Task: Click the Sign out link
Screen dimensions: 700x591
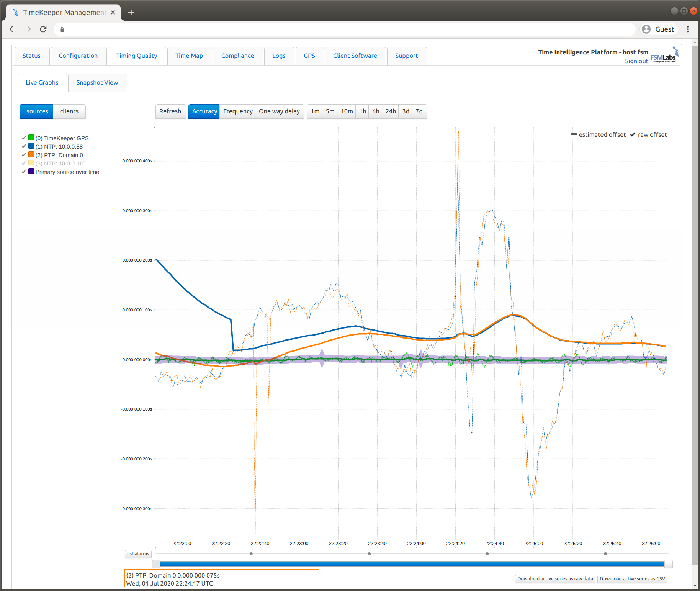Action: click(x=636, y=61)
